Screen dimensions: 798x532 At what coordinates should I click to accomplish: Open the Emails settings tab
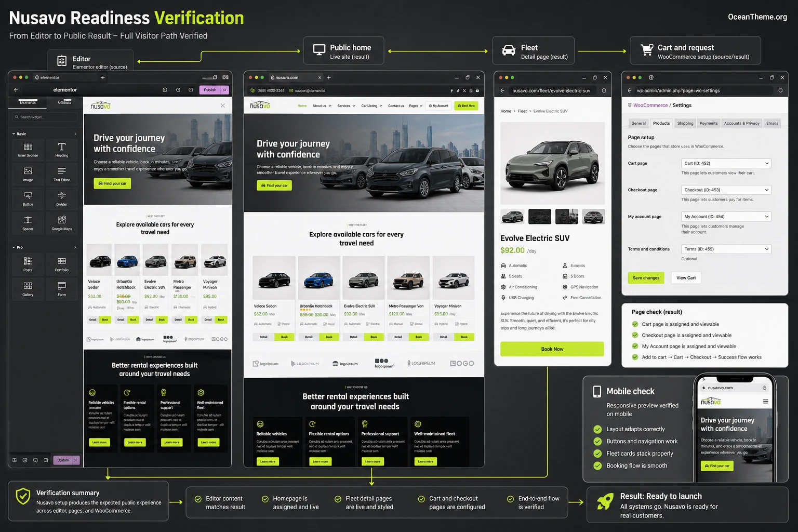(x=773, y=123)
